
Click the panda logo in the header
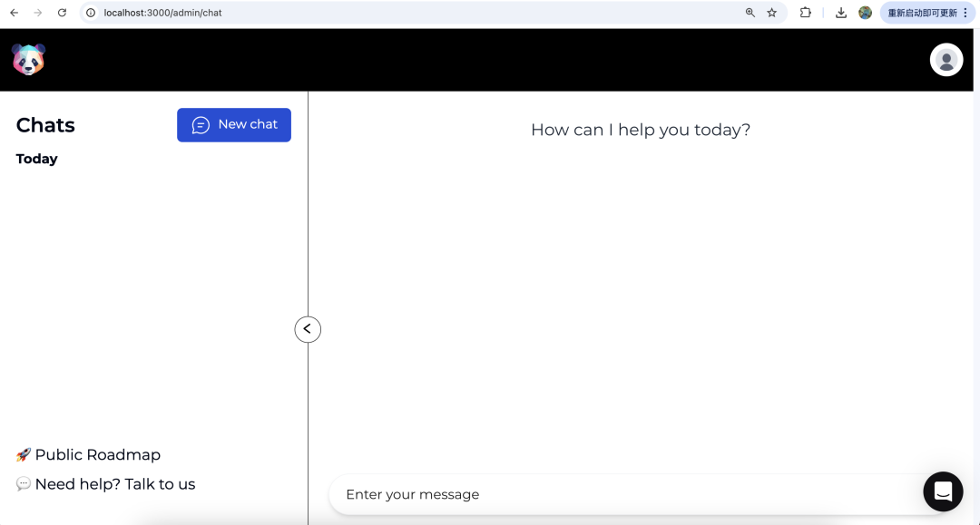pyautogui.click(x=28, y=60)
